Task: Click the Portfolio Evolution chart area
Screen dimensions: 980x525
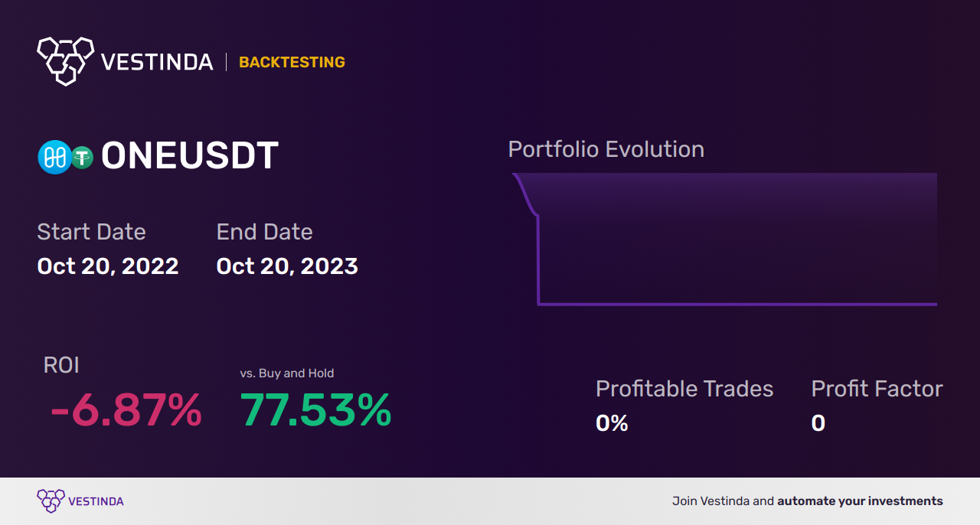Action: pos(735,245)
